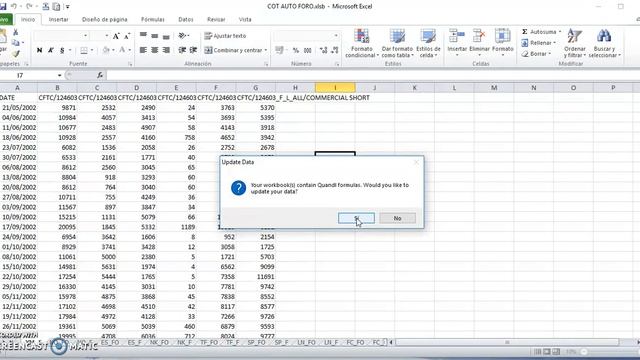Switch to Diseño de página tab
The image size is (640, 360).
[104, 19]
